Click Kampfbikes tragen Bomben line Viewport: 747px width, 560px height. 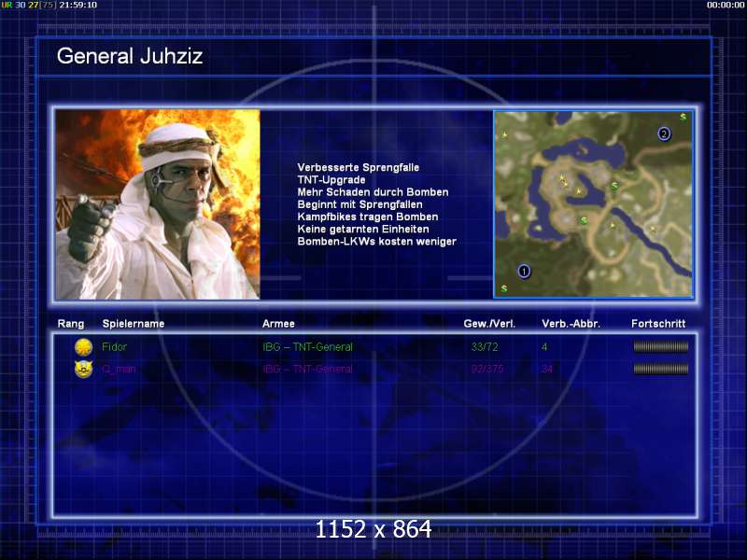(368, 217)
